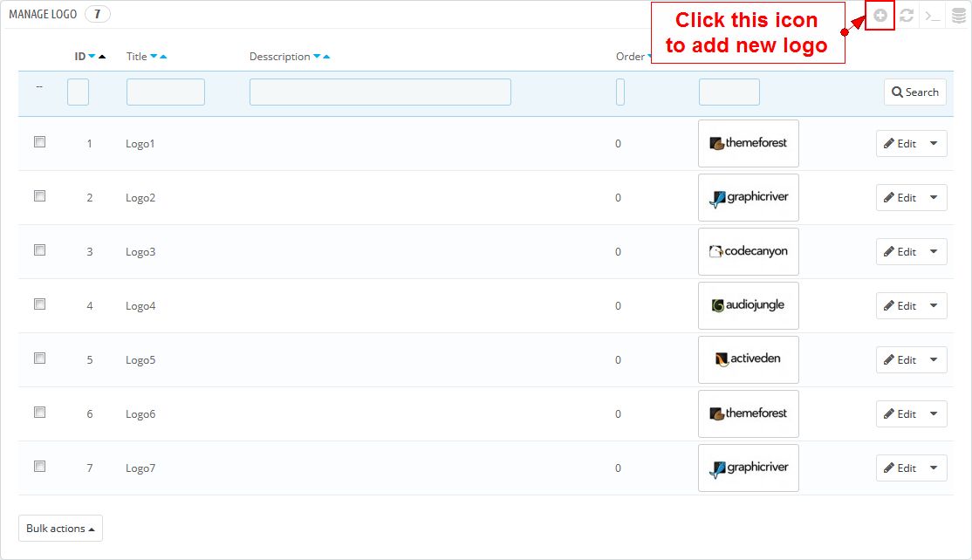
Task: Open the action dropdown for Logo5 row
Action: click(x=934, y=360)
